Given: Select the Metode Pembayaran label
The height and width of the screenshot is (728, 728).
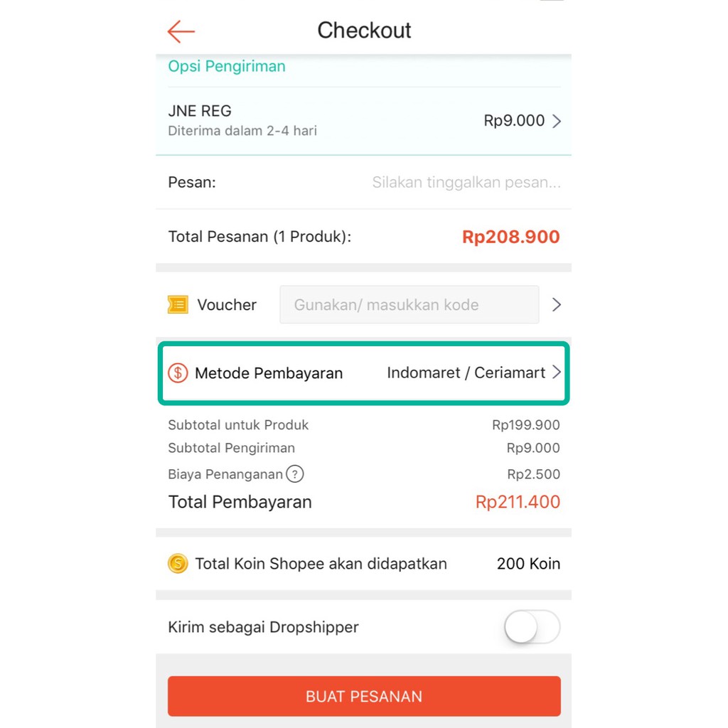Looking at the screenshot, I should coord(269,373).
